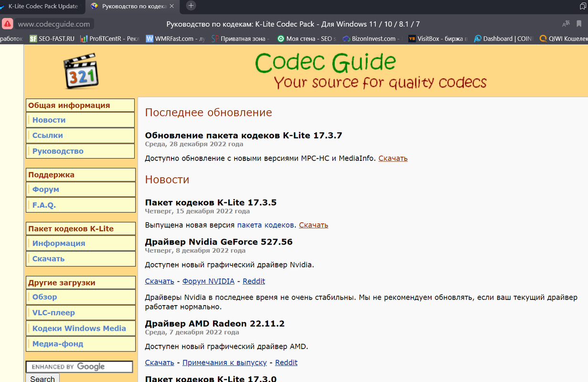Open the Примечания к выпуску link

[225, 362]
